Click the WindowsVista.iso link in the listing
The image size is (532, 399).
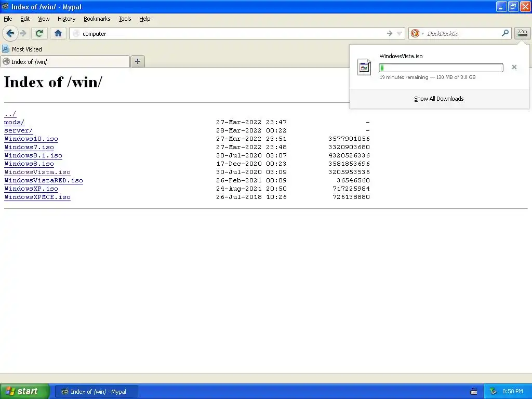point(37,172)
